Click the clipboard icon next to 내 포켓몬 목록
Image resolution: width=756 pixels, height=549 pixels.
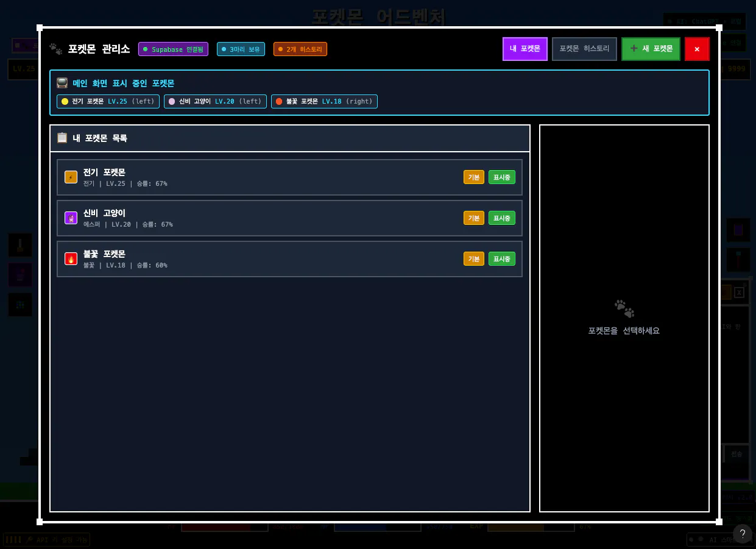62,138
